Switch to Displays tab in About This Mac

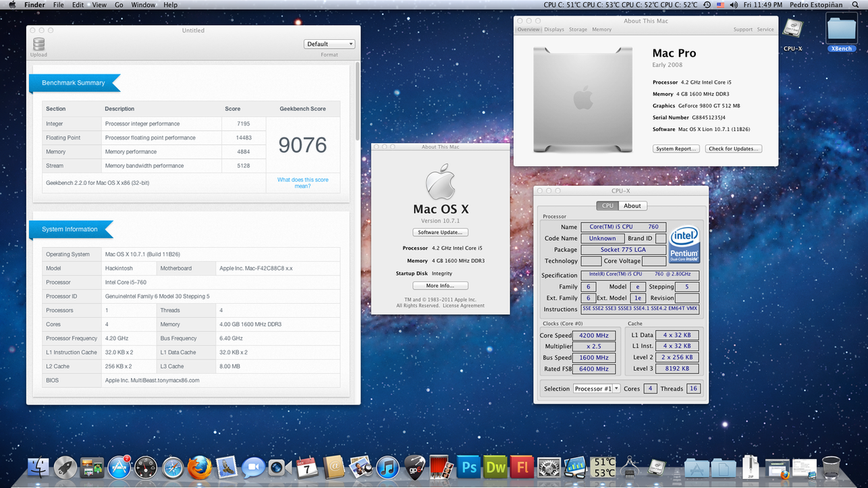(554, 30)
